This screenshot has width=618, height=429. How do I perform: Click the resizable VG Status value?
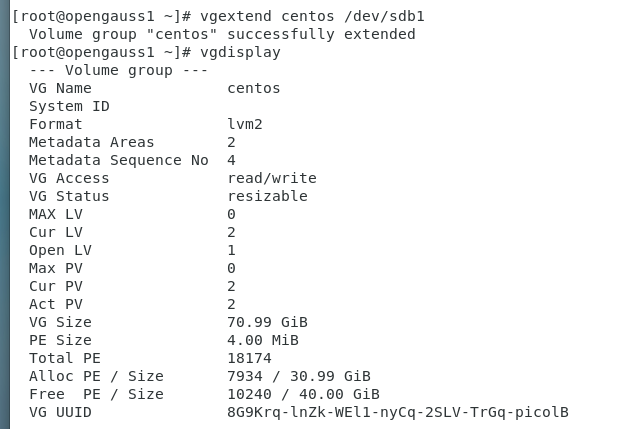pos(267,196)
